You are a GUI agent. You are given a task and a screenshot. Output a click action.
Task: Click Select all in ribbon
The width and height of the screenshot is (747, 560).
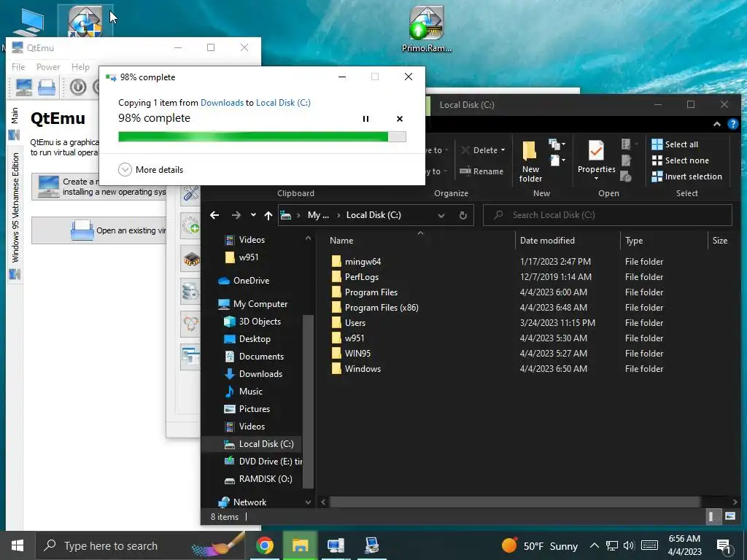pos(675,144)
